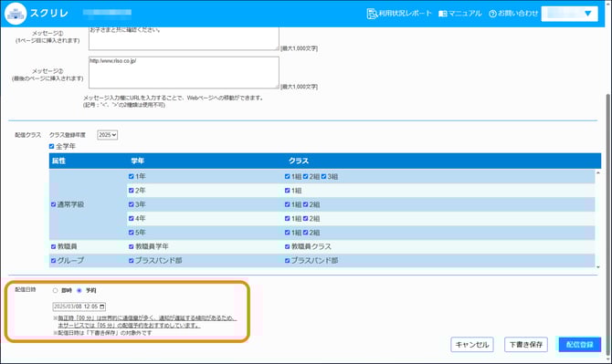This screenshot has height=364, width=612.
Task: Toggle ブラスバンド部 checkbox in クラス column
Action: (287, 261)
